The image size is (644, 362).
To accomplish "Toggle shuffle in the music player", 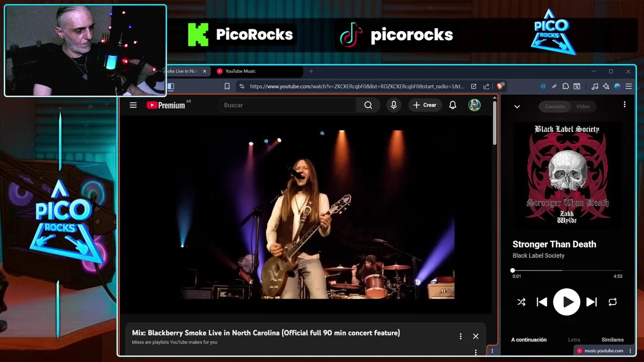I will click(x=521, y=302).
